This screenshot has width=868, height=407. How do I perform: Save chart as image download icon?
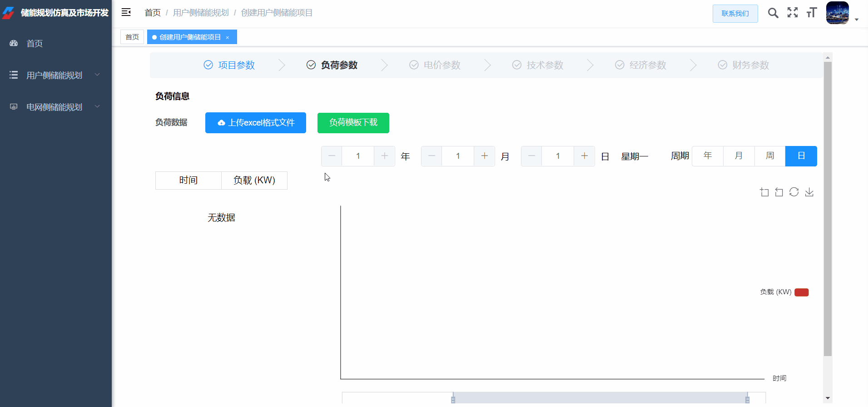pos(809,192)
